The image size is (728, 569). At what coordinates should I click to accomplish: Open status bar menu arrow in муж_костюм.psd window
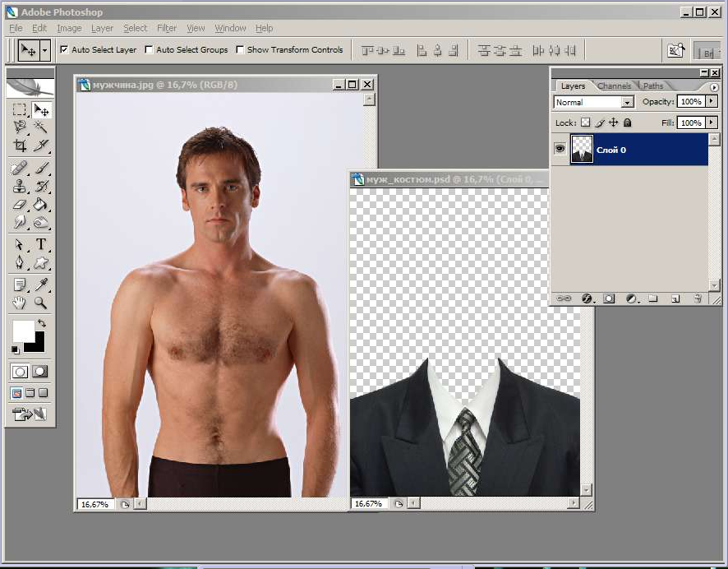tap(399, 503)
